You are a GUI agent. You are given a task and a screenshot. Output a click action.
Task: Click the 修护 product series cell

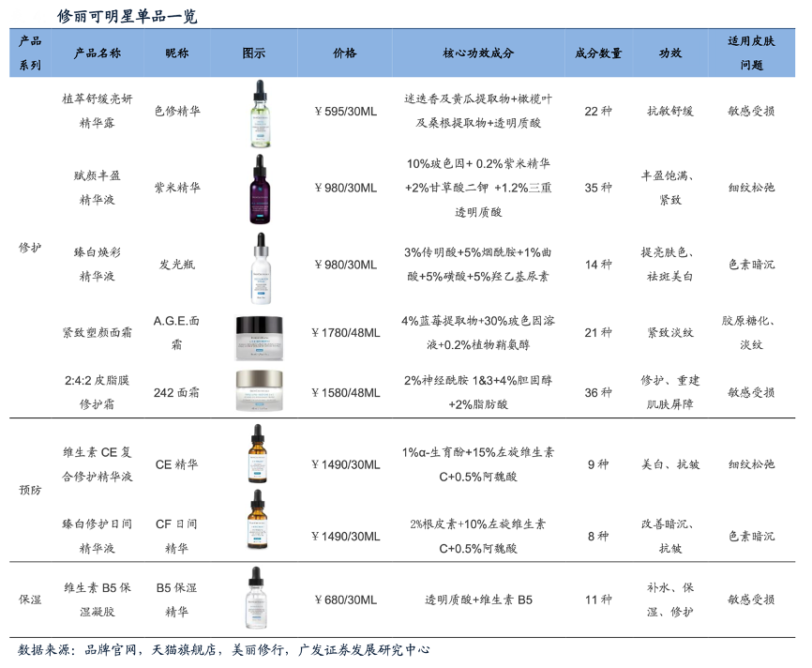tap(30, 248)
